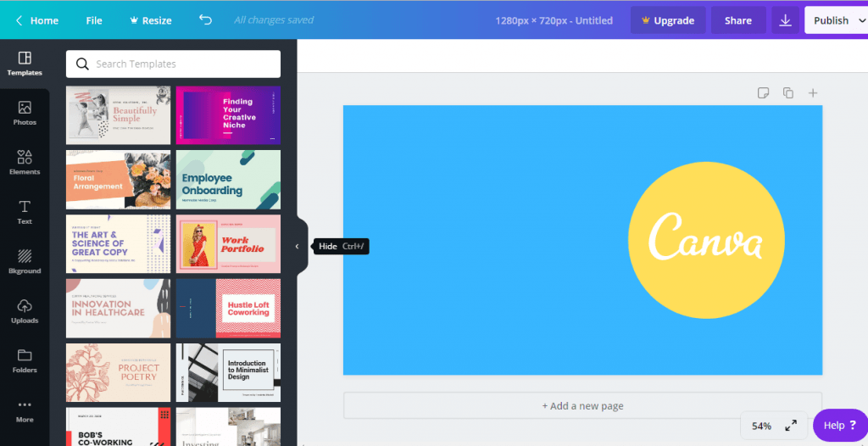Open the Resize option with crown icon

(151, 20)
